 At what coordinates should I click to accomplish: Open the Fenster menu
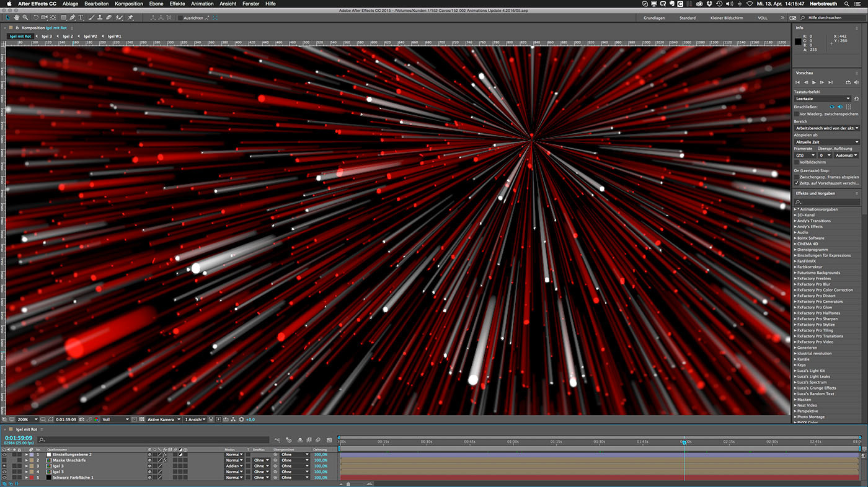tap(251, 4)
